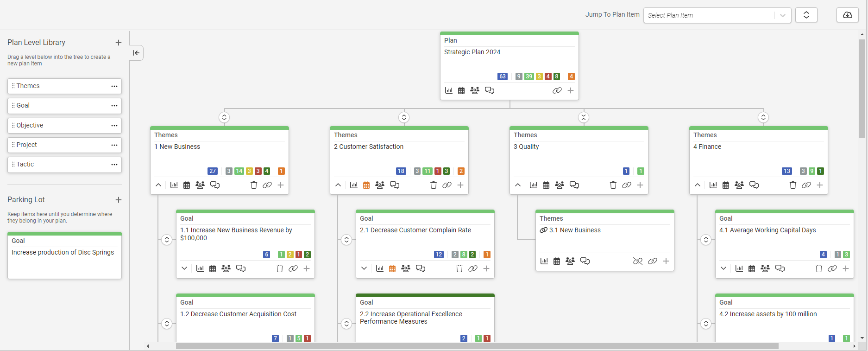
Task: Open calendar on 3.1 New Business card
Action: 557,261
